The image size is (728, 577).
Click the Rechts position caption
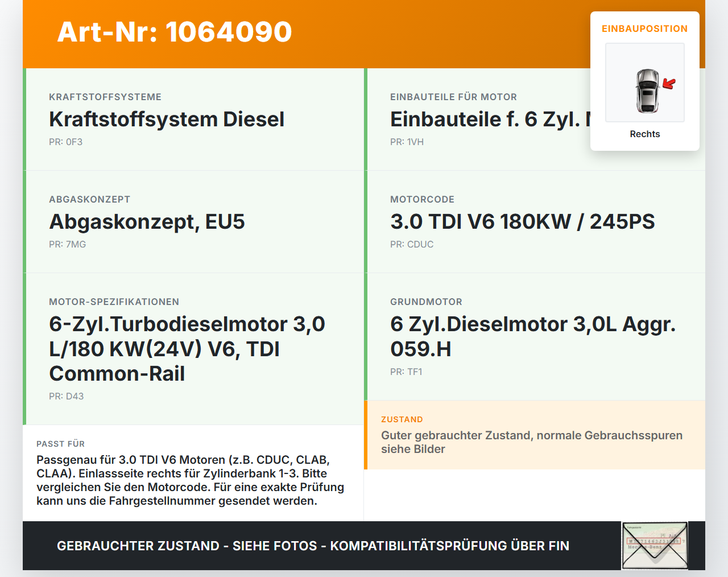[x=645, y=134]
